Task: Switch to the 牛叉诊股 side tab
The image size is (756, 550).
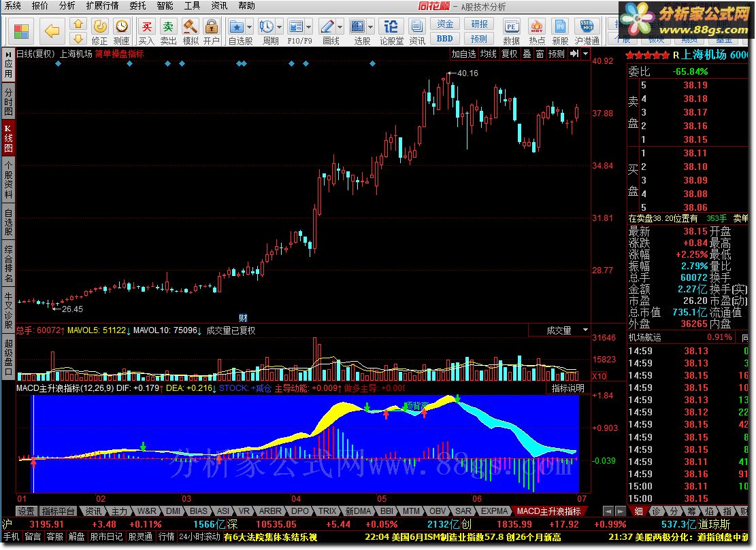Action: 8,310
